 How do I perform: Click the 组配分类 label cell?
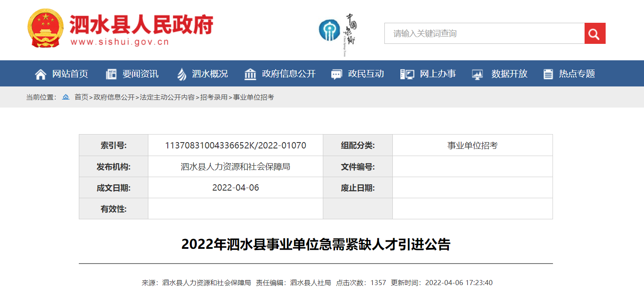tap(358, 145)
